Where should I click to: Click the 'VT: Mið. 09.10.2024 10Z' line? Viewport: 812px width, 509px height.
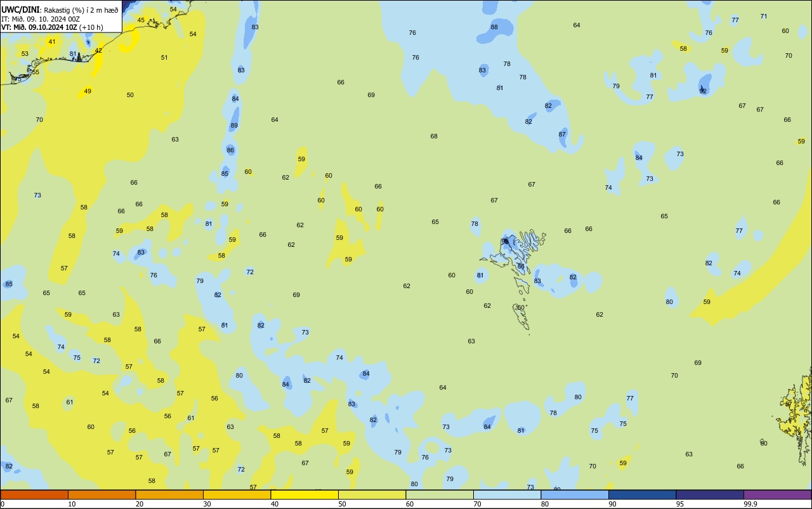pyautogui.click(x=39, y=27)
